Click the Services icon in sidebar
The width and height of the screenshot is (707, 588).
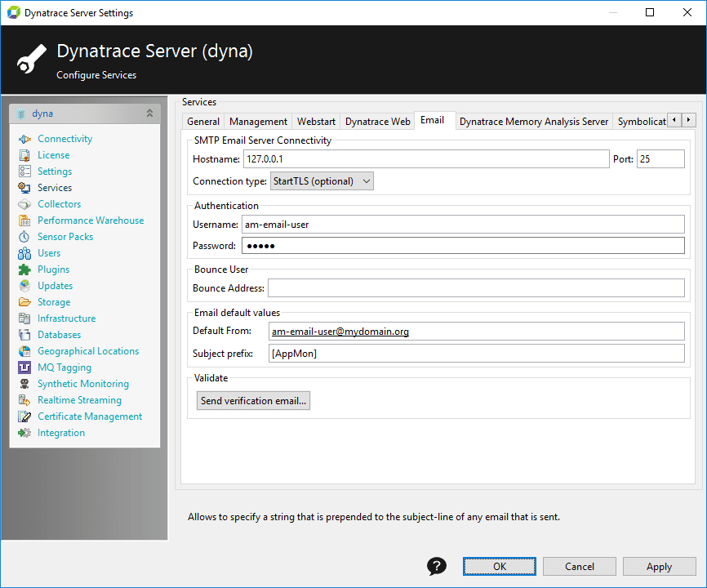tap(24, 188)
